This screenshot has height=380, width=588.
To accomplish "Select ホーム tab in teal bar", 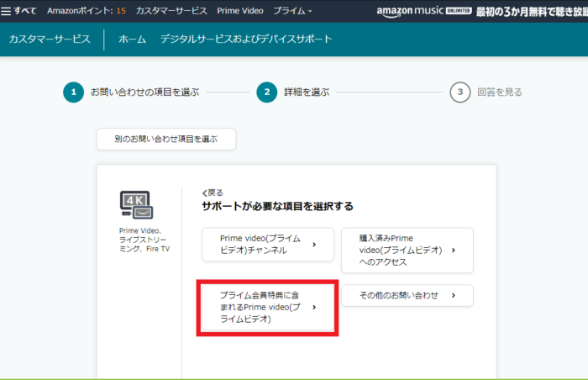I will point(133,39).
